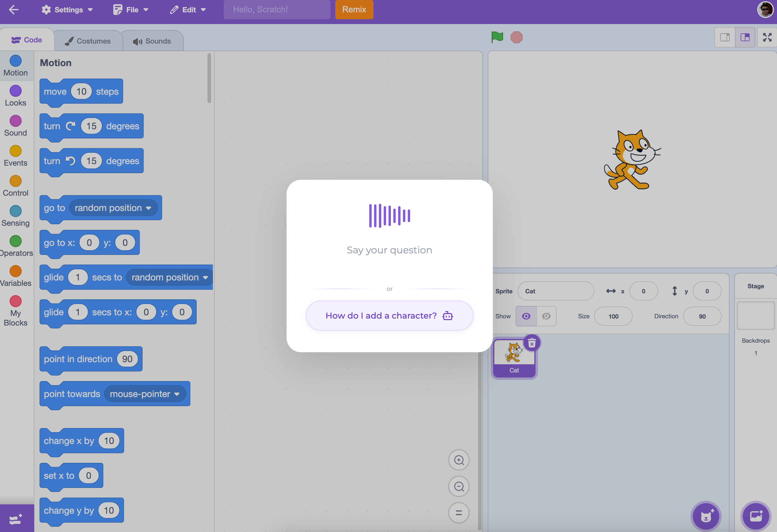Click the How do I add a character suggestion
Image resolution: width=777 pixels, height=532 pixels.
point(389,316)
